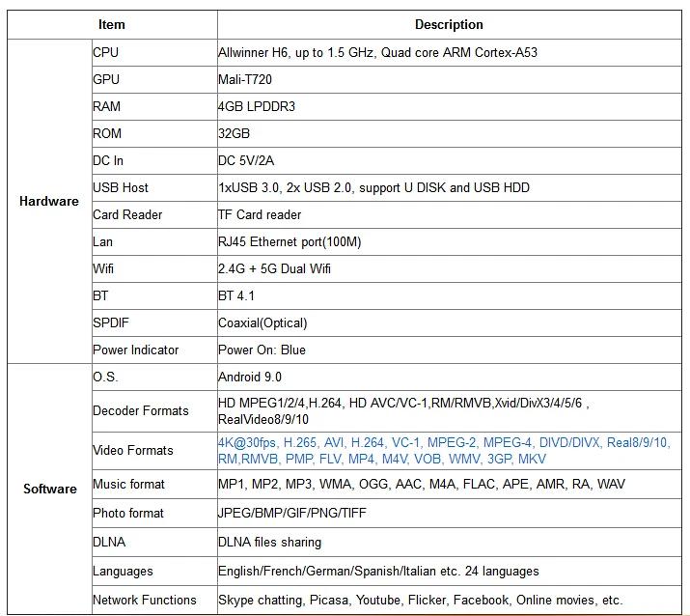Screen dimensions: 690x616
Task: Click the 'Card Reader' row label
Action: click(x=127, y=215)
